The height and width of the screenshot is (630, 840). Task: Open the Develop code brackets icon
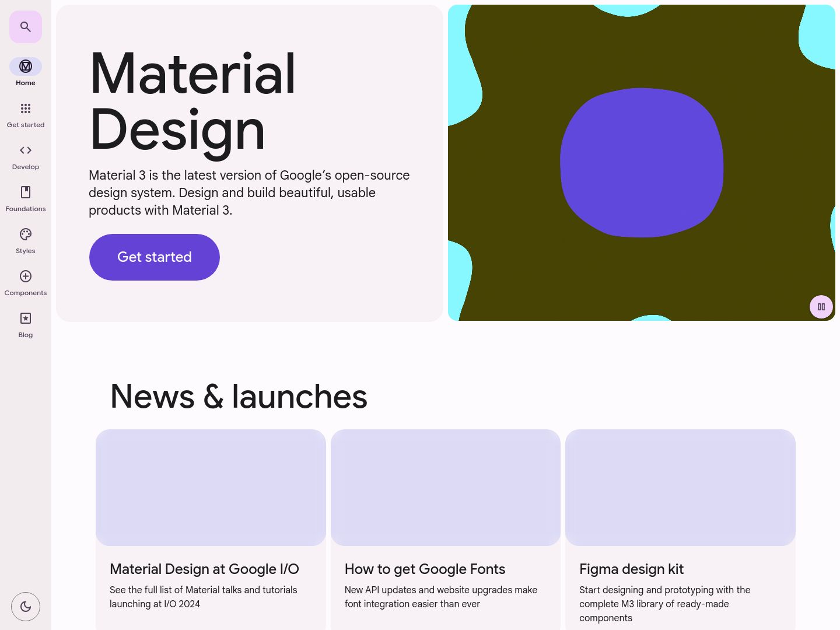(x=26, y=150)
